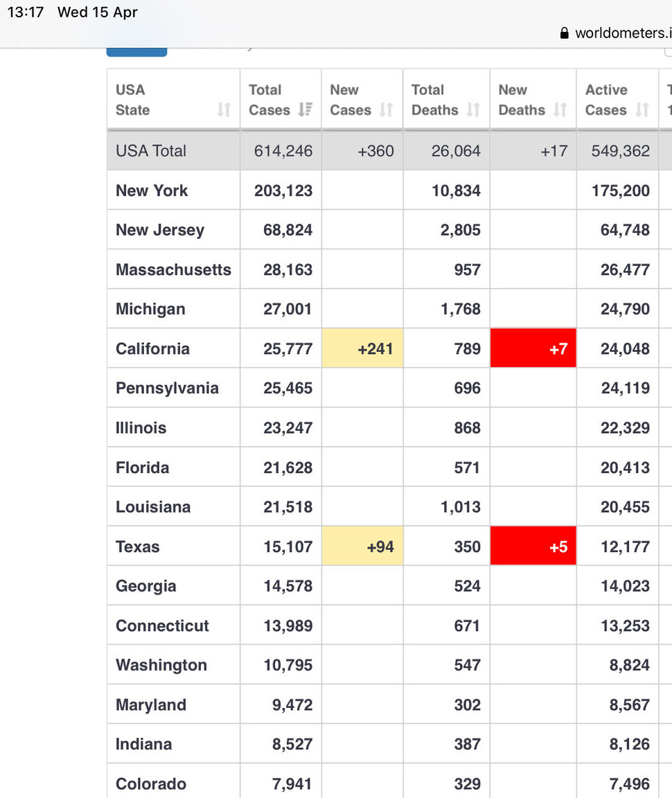Click the red +5 deaths cell for Texas

tap(533, 547)
